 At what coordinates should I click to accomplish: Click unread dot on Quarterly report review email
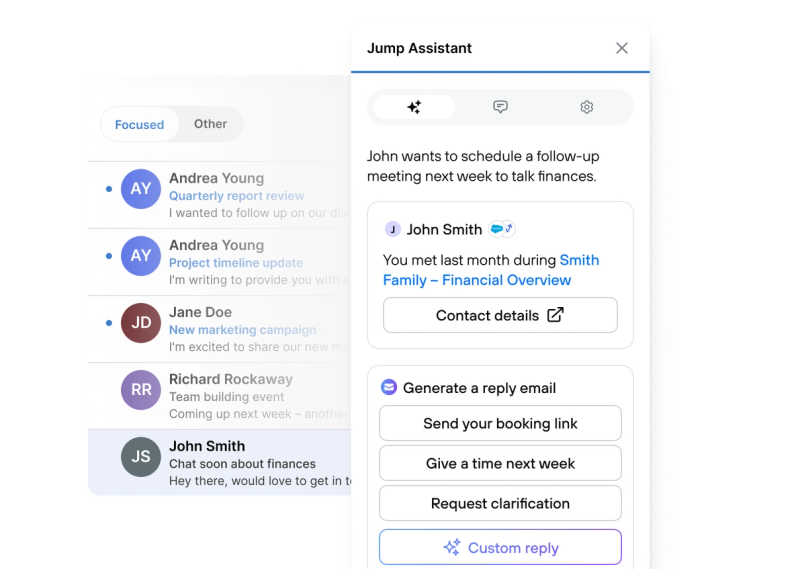point(109,189)
